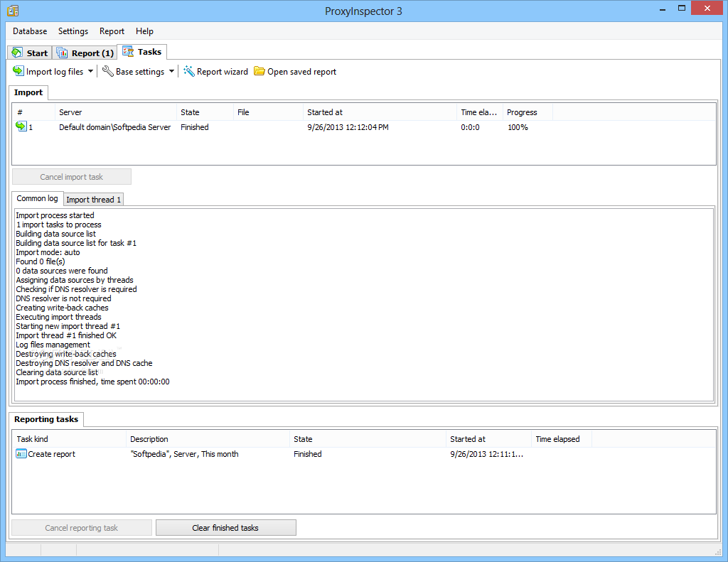Click log line 'Log files management'
This screenshot has width=728, height=562.
53,345
